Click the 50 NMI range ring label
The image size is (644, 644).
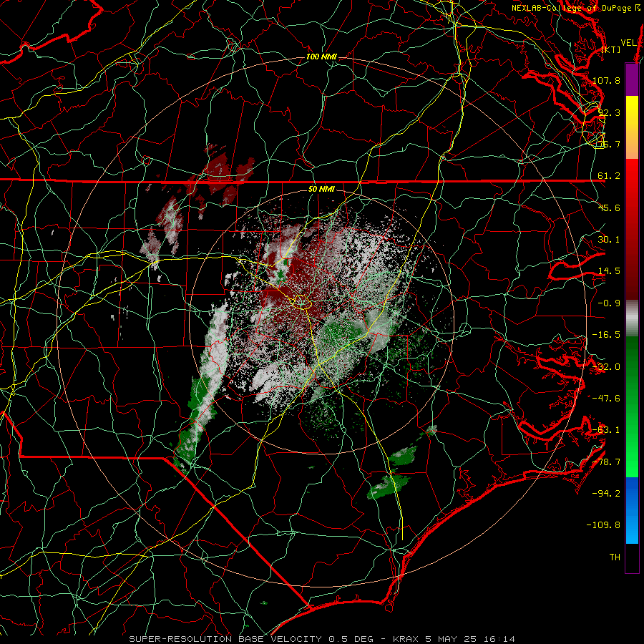click(x=321, y=189)
